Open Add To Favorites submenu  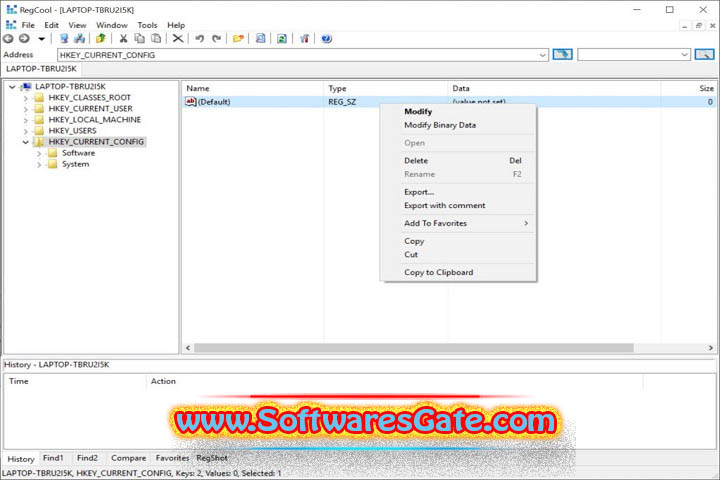coord(458,223)
